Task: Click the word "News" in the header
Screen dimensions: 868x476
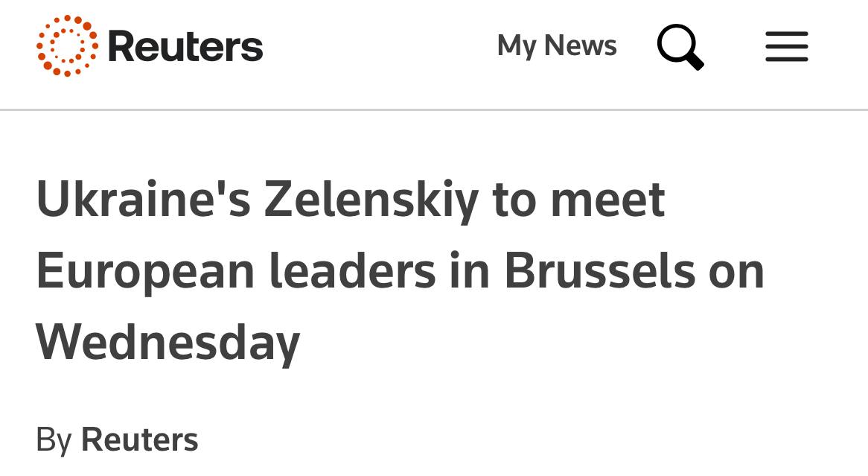Action: 581,45
